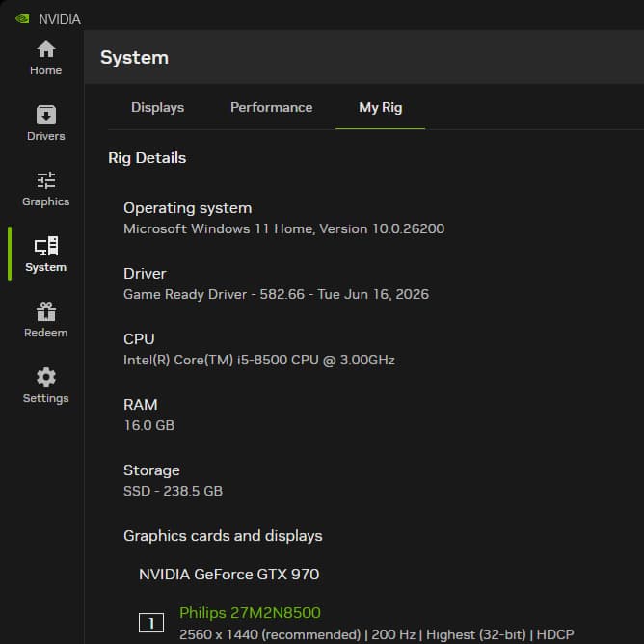
Task: Open the Graphics sliders section
Action: 45,189
